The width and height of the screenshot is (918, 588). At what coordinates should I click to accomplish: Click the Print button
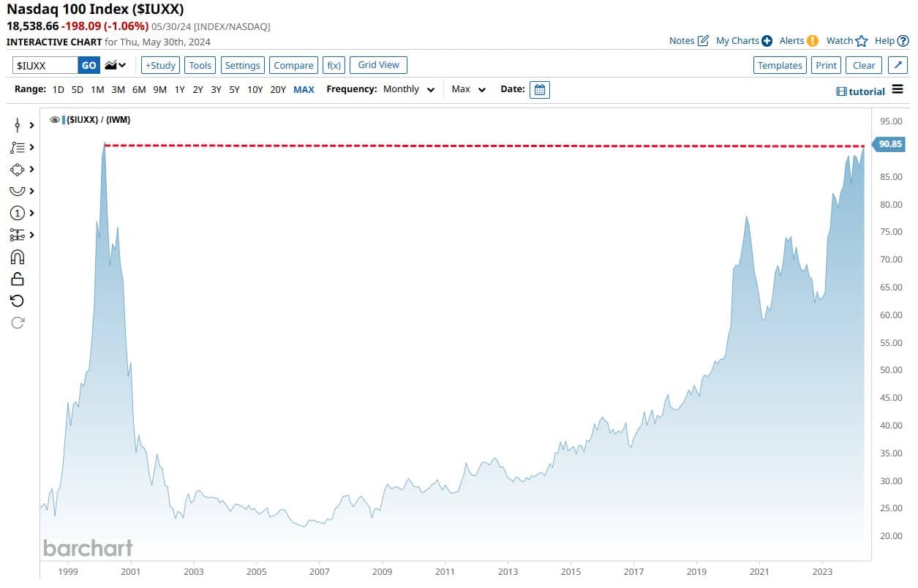(x=826, y=65)
